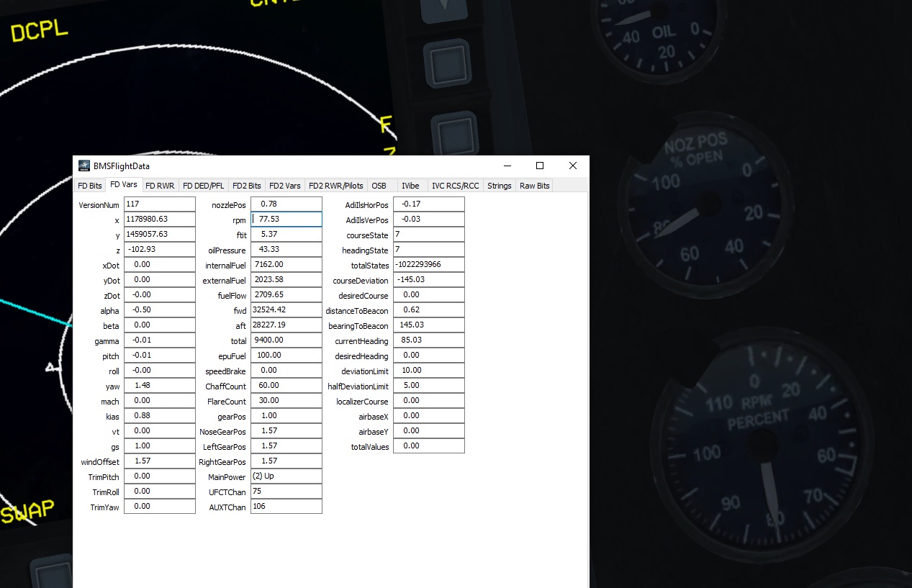The image size is (912, 588).
Task: Select the deviationLimit field 10.00
Action: [429, 371]
